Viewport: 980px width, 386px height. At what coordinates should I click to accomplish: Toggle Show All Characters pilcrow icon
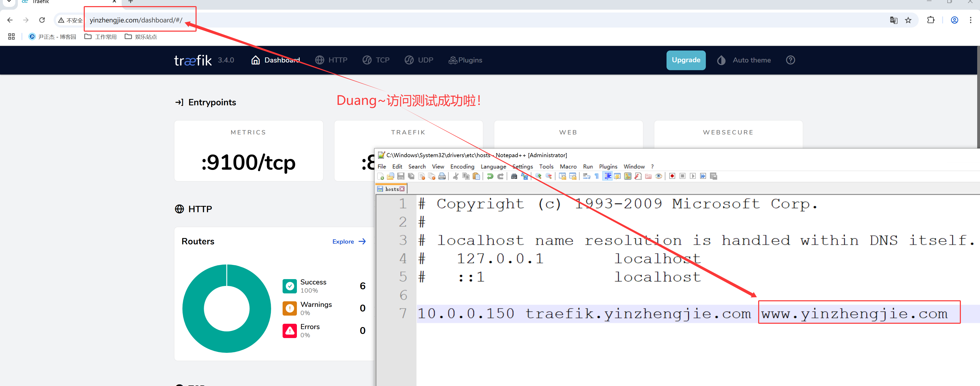(597, 176)
